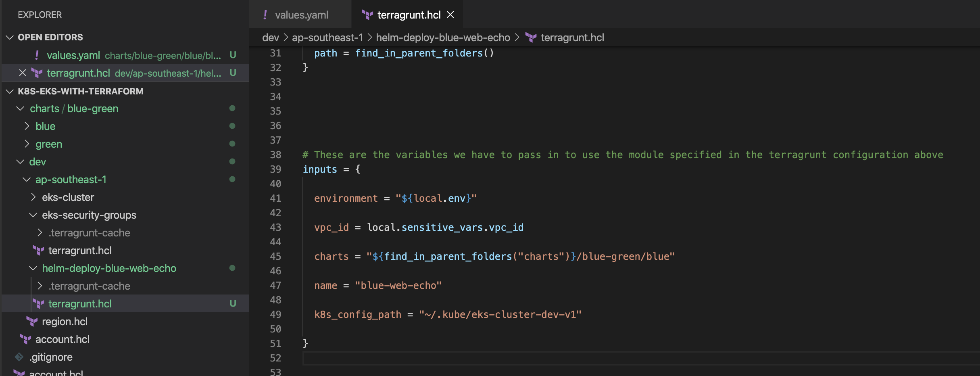980x376 pixels.
Task: Click the k8s_config_path value string
Action: [500, 315]
